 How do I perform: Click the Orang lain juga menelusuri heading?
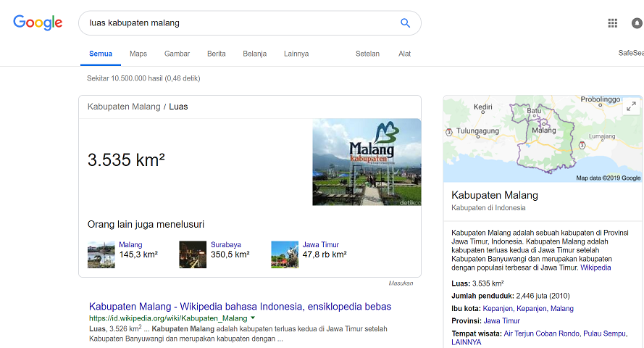pyautogui.click(x=146, y=224)
